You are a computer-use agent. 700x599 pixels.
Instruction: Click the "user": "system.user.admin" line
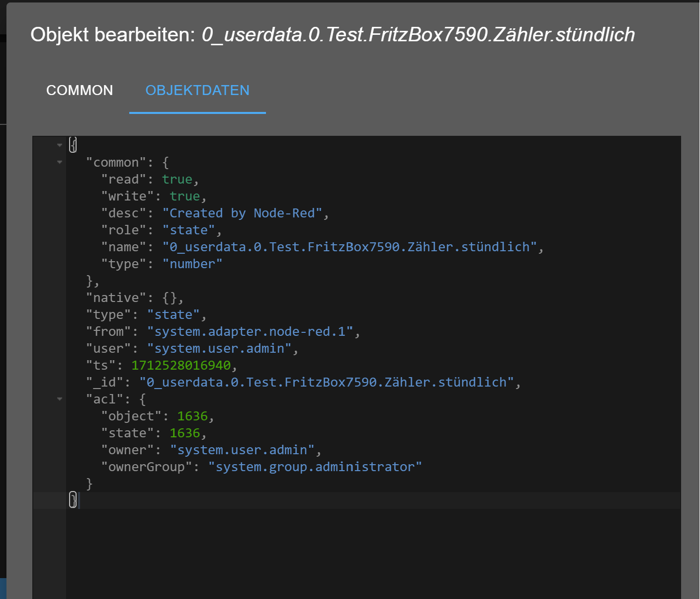click(x=192, y=348)
